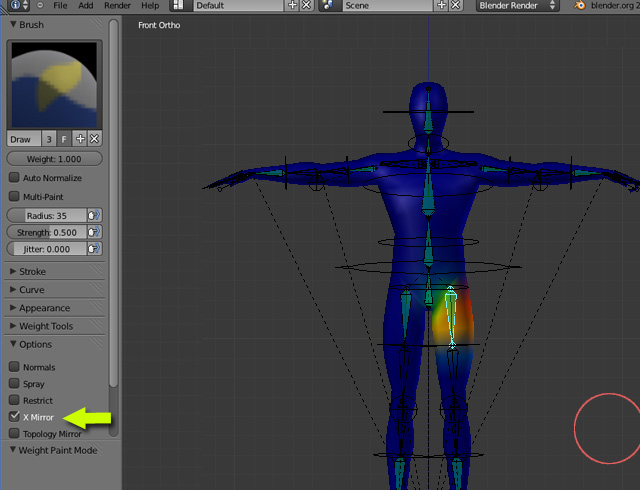Unlink the Draw brush with X icon
The image size is (640, 490).
coord(94,139)
